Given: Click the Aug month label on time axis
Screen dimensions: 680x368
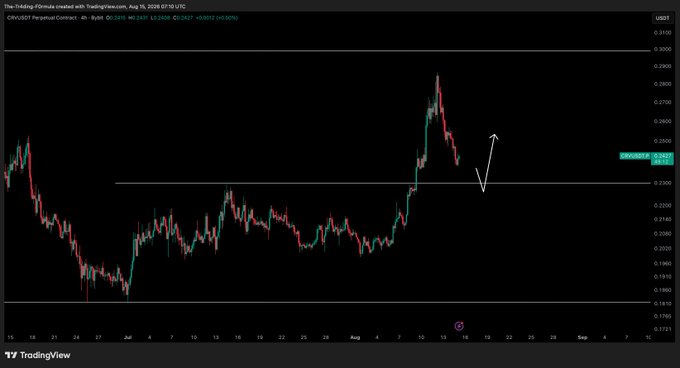Looking at the screenshot, I should [x=355, y=337].
